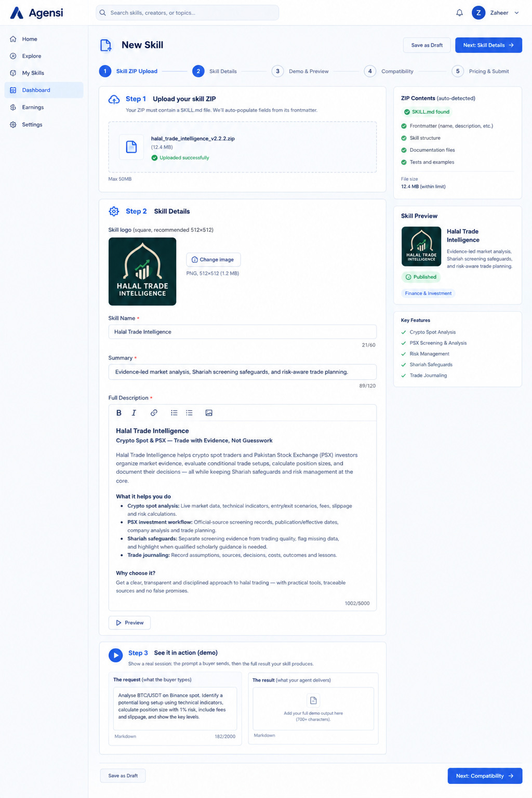The image size is (532, 798).
Task: Focus the search skills field
Action: (187, 12)
